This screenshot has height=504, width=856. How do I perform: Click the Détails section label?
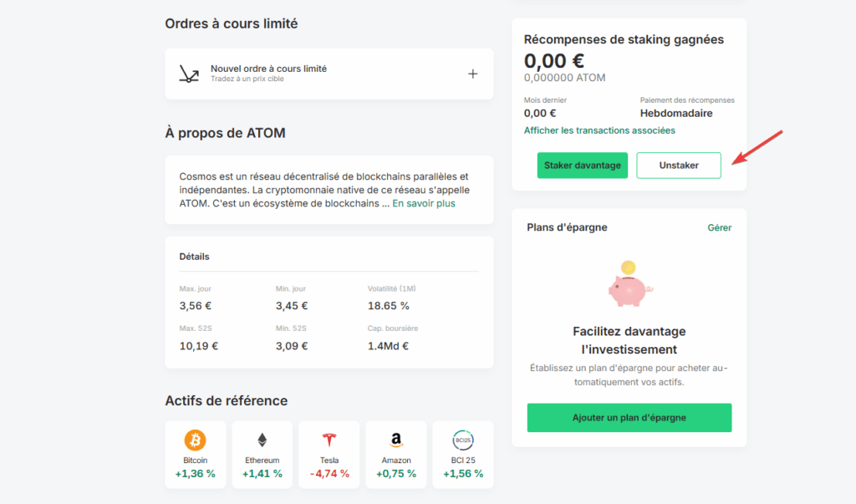click(x=194, y=257)
